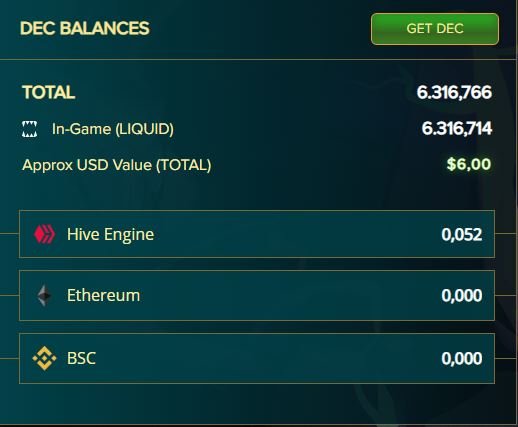Select the BSC label

(81, 358)
